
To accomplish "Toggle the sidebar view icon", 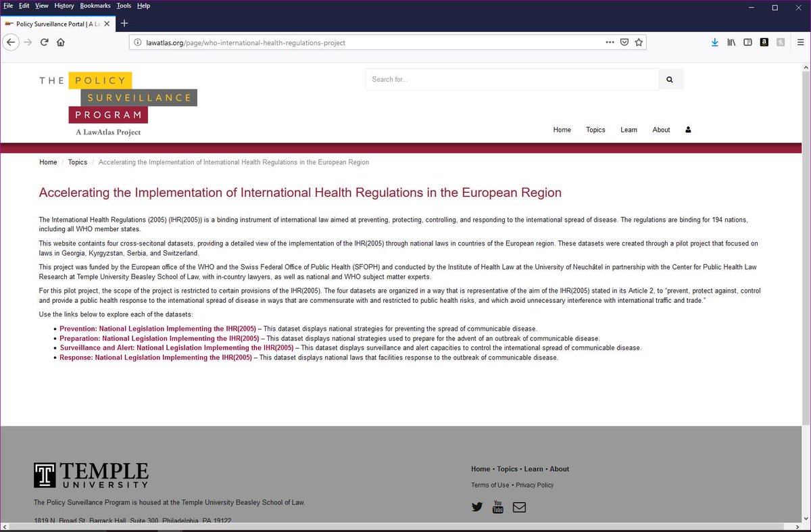I will pyautogui.click(x=747, y=42).
